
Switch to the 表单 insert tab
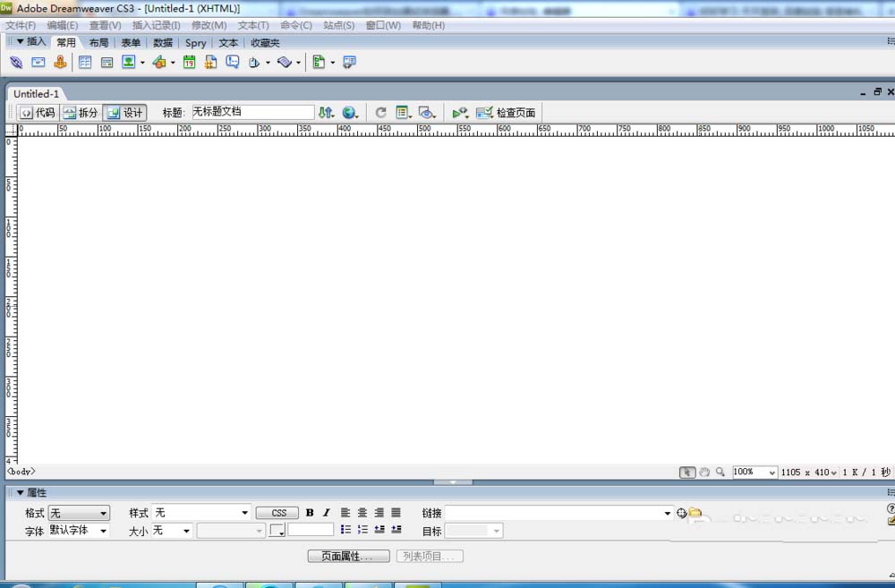pos(131,43)
